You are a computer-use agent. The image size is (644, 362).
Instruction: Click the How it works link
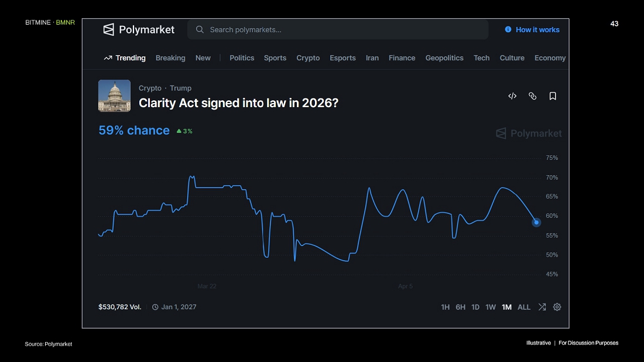pos(537,30)
